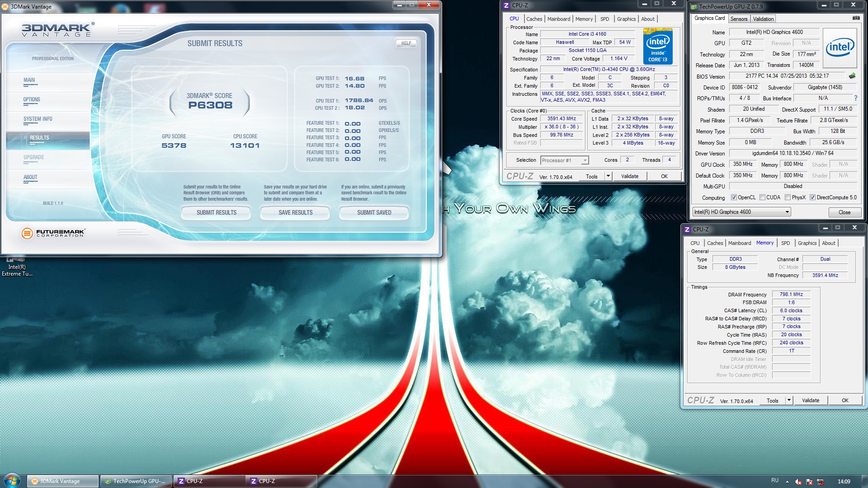Open the Windows Start orb
Viewport: 868px width, 488px height.
12,480
